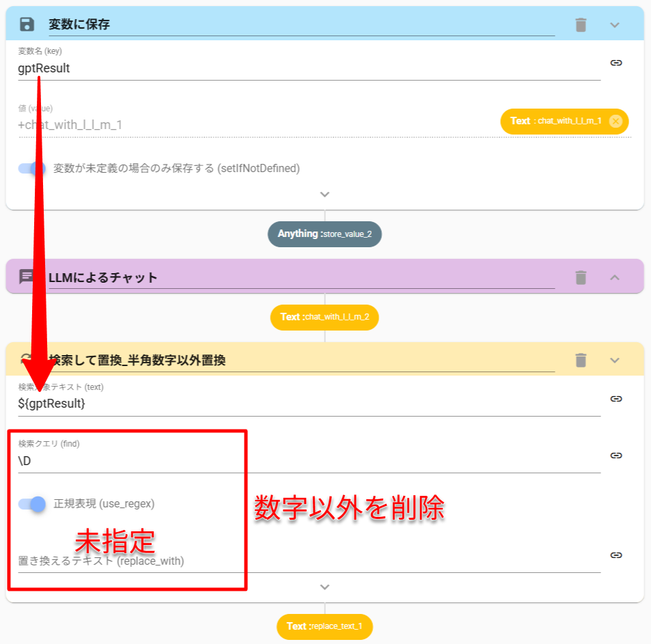Click link icon beside 置き換えるテキスト field

pyautogui.click(x=616, y=556)
